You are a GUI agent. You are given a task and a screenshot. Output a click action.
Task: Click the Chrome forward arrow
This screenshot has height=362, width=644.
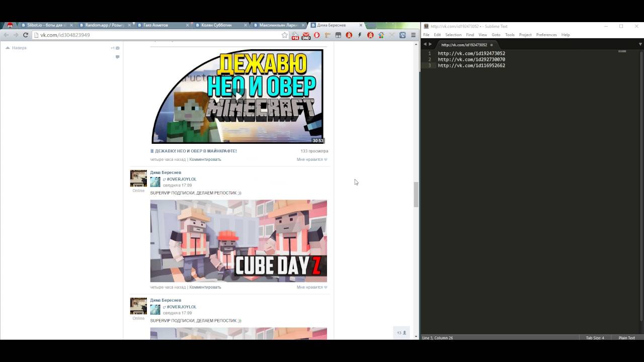click(x=16, y=35)
